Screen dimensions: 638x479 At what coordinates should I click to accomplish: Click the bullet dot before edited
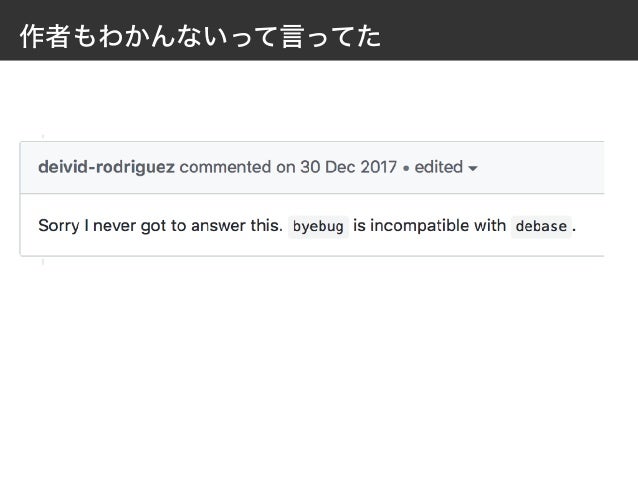point(406,168)
